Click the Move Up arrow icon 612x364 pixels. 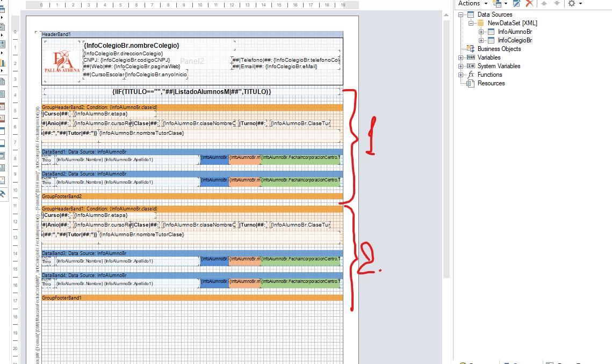[544, 4]
